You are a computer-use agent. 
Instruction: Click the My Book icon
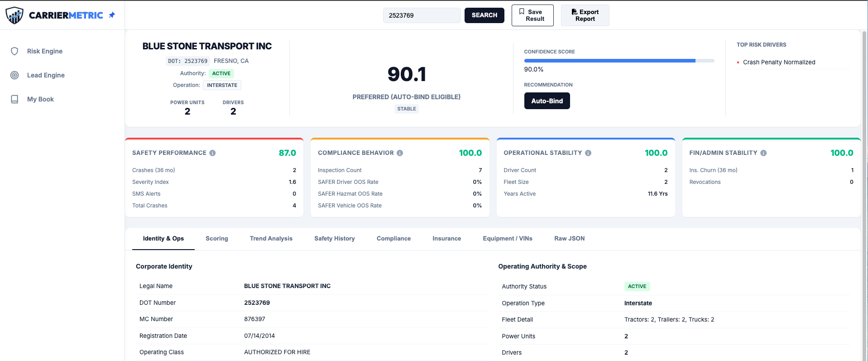coord(14,99)
